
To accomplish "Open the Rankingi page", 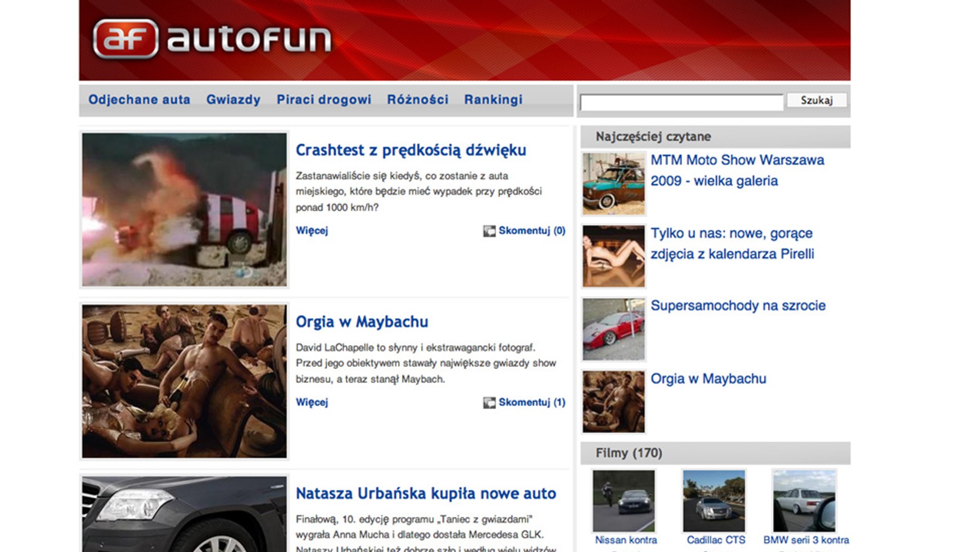I will click(x=493, y=100).
